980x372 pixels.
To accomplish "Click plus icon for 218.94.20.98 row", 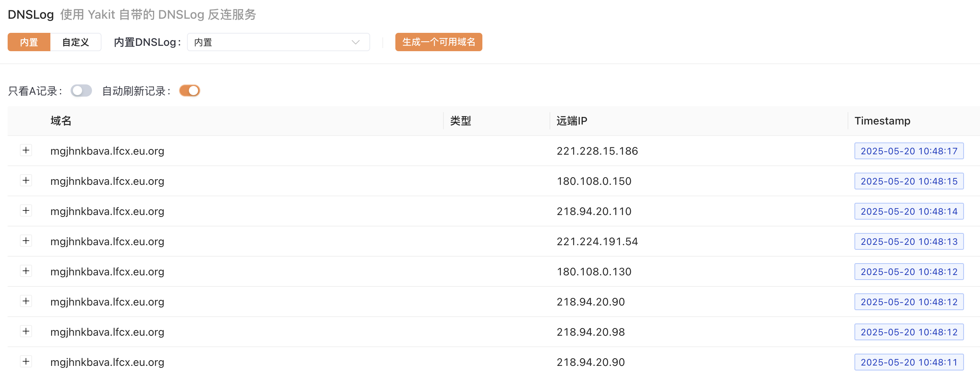I will point(26,332).
